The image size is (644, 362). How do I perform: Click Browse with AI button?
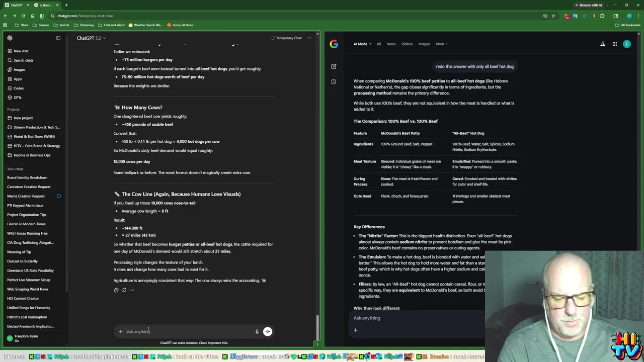click(x=588, y=5)
